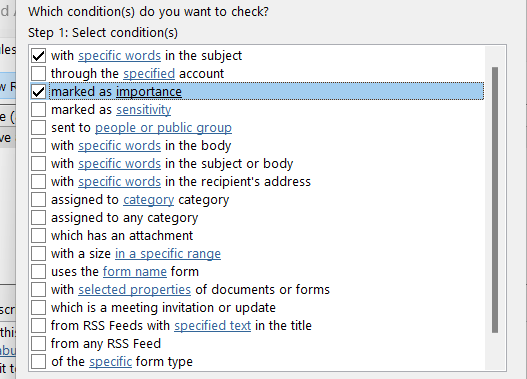Enable 'marked as sensitivity' condition checkbox

point(38,110)
